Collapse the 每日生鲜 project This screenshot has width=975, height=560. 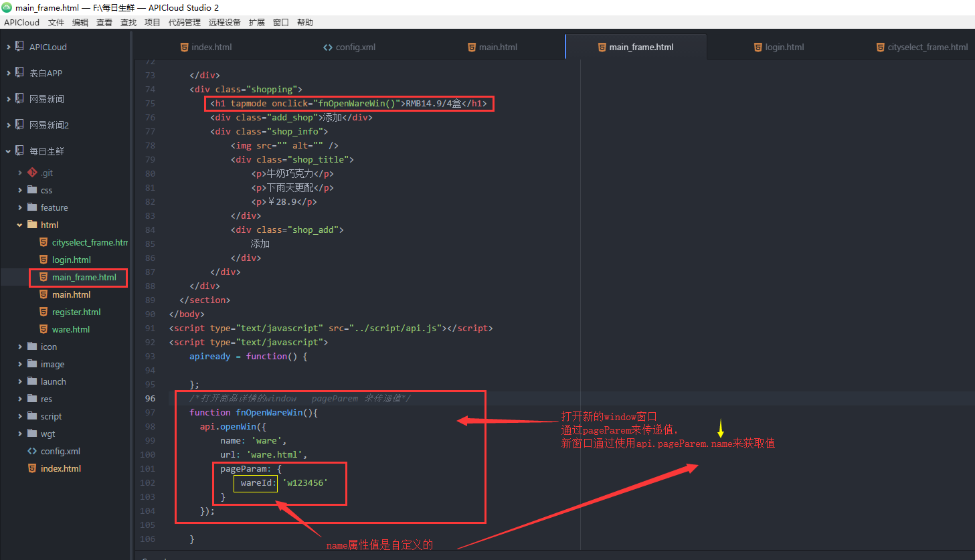coord(8,151)
